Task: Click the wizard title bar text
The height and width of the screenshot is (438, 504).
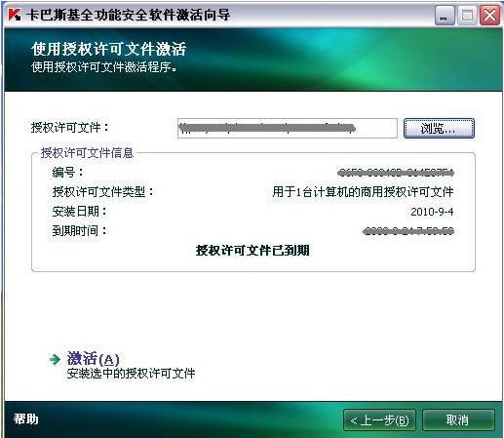Action: (129, 15)
